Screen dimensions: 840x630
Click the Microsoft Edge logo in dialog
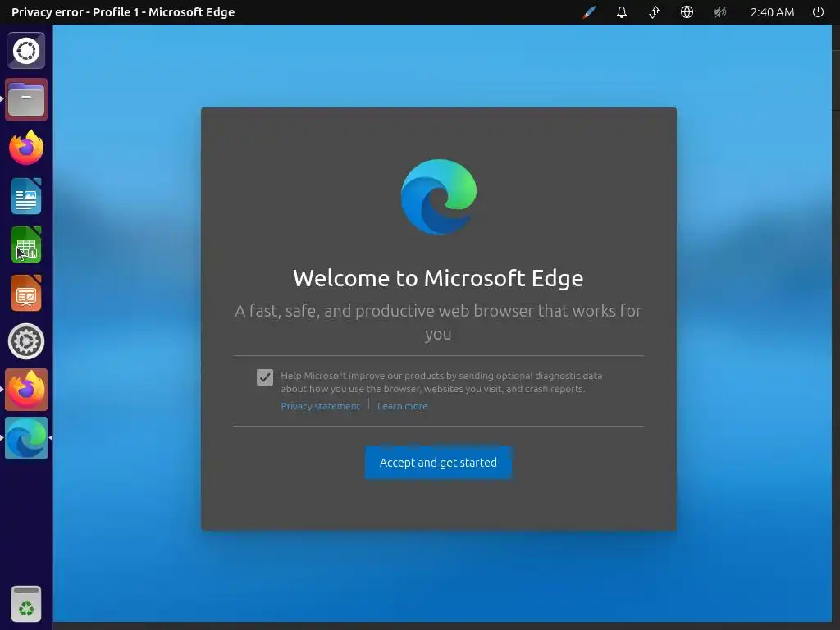pos(439,197)
